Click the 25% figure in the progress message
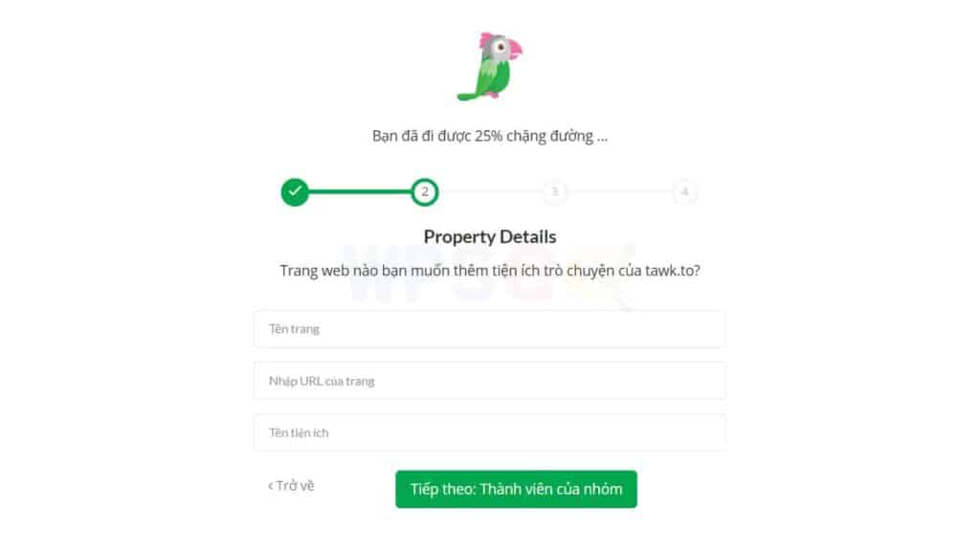The height and width of the screenshot is (551, 980). 489,136
